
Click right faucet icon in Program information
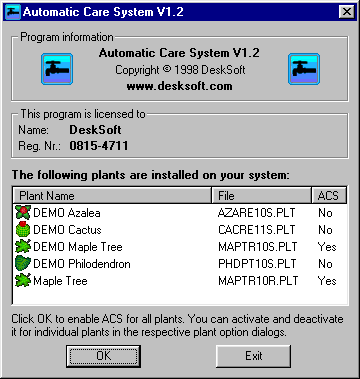point(304,69)
